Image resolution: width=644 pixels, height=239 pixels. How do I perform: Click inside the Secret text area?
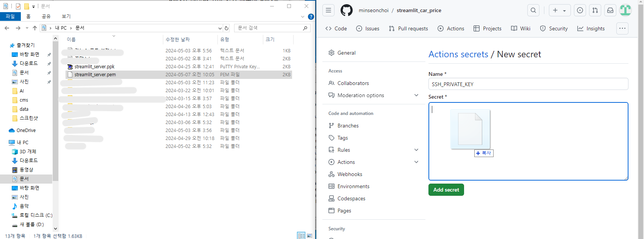click(528, 141)
